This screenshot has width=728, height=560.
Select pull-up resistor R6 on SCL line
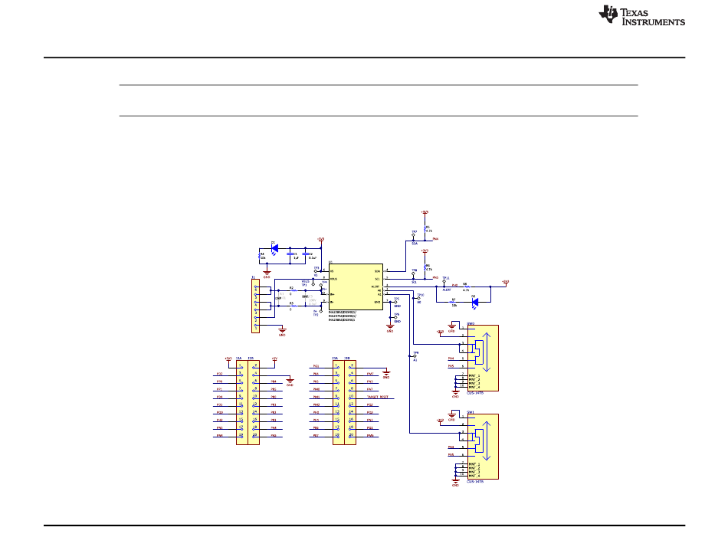(x=425, y=267)
